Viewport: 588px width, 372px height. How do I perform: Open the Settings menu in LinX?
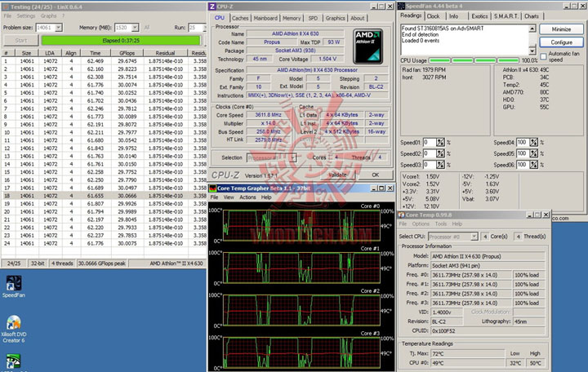[x=26, y=15]
